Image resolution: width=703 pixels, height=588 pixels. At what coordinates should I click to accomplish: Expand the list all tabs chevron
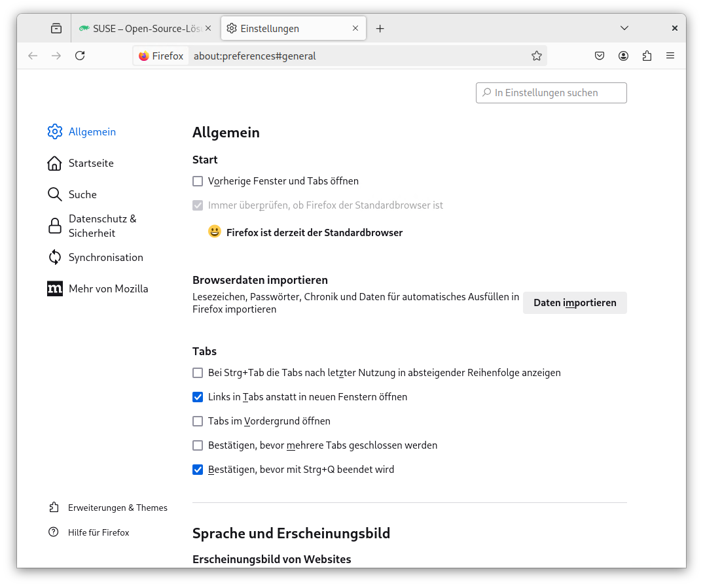(x=624, y=28)
